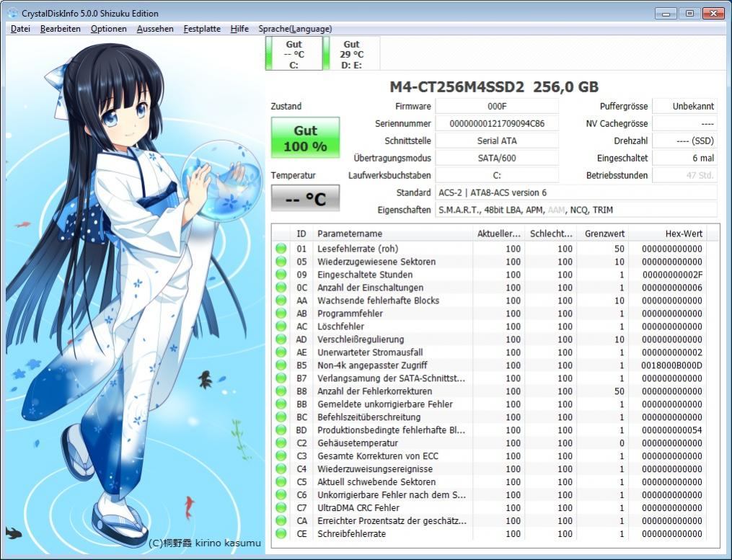The height and width of the screenshot is (560, 732).
Task: Click status circle for Unkorrigierbare Fehler nach dem S...
Action: pos(281,494)
